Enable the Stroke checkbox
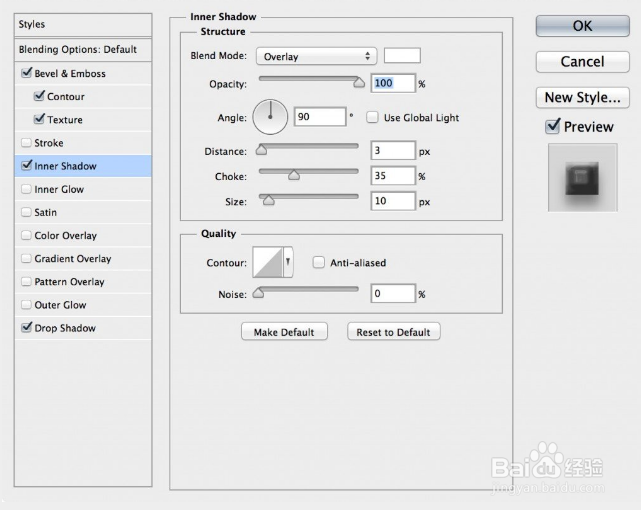This screenshot has width=641, height=510. pos(26,143)
